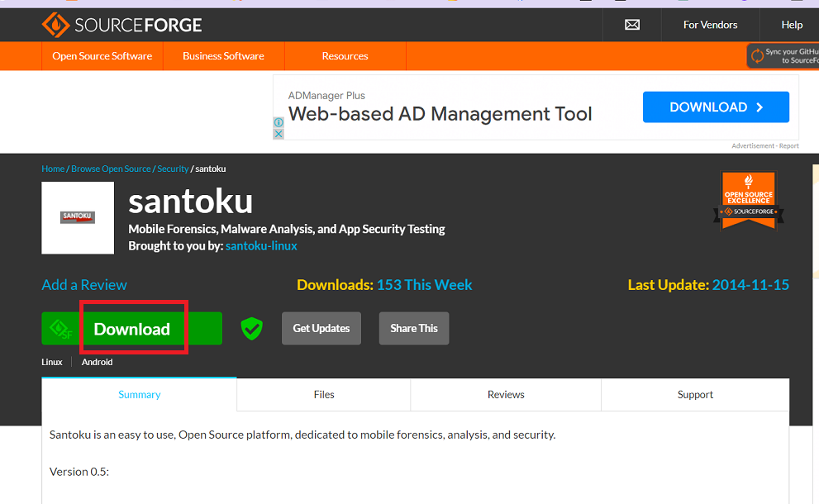The width and height of the screenshot is (819, 504).
Task: Select the Android platform link
Action: [x=98, y=362]
